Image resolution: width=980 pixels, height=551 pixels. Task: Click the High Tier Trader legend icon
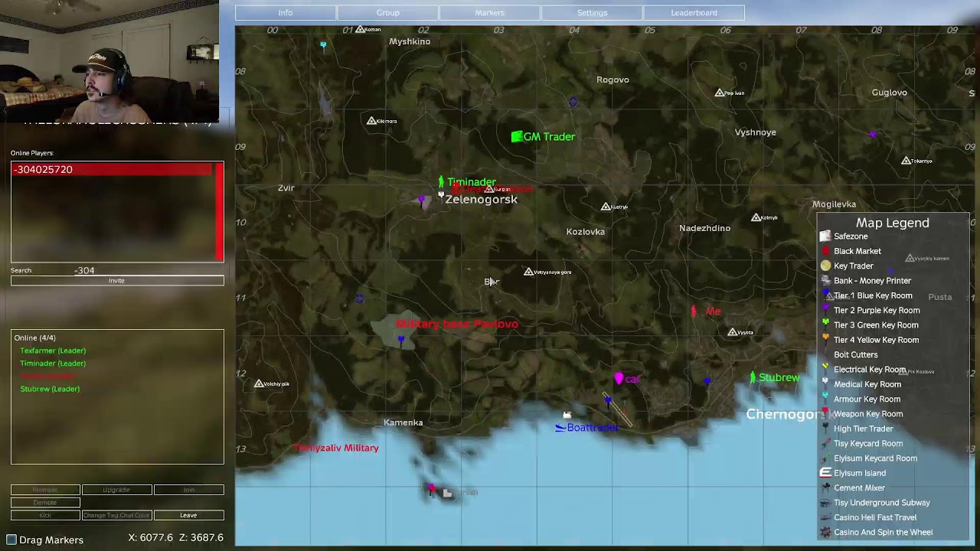point(825,429)
